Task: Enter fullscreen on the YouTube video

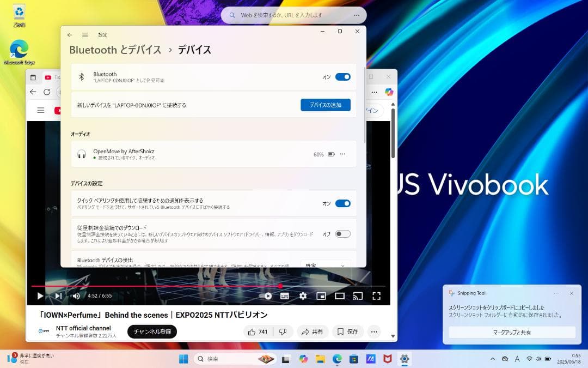Action: [376, 296]
